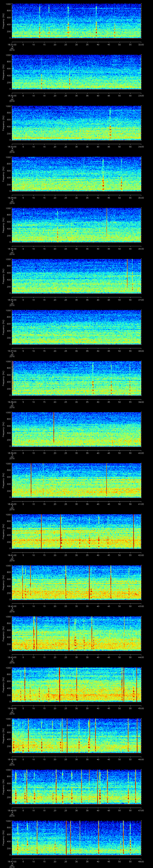Screen dimensions: 153x868
Task: Click the red broadband spike near second 44 in the 18:40:00 panel
Action: (x=106, y=479)
